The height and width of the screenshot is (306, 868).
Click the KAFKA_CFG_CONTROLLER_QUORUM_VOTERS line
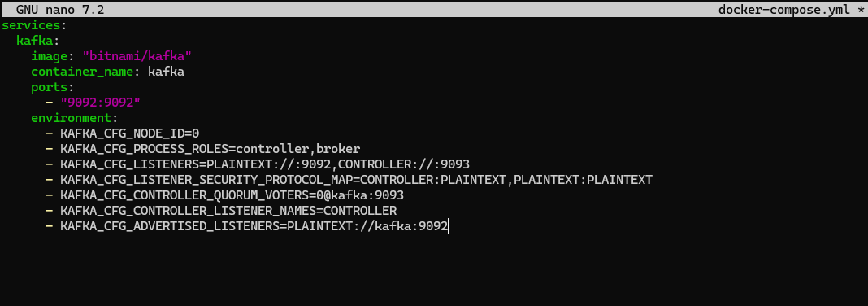click(232, 195)
